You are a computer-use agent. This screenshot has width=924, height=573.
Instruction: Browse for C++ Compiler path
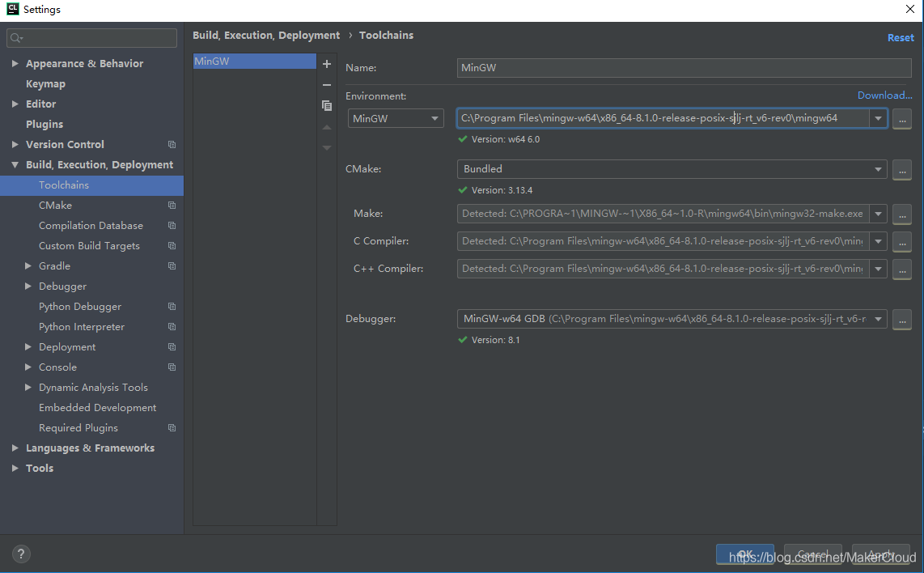[901, 269]
